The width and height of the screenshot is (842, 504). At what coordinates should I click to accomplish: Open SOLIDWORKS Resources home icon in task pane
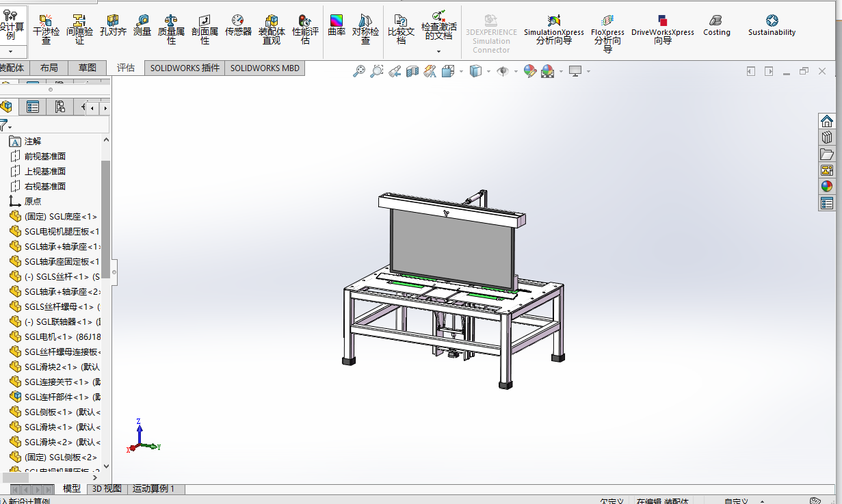click(827, 121)
